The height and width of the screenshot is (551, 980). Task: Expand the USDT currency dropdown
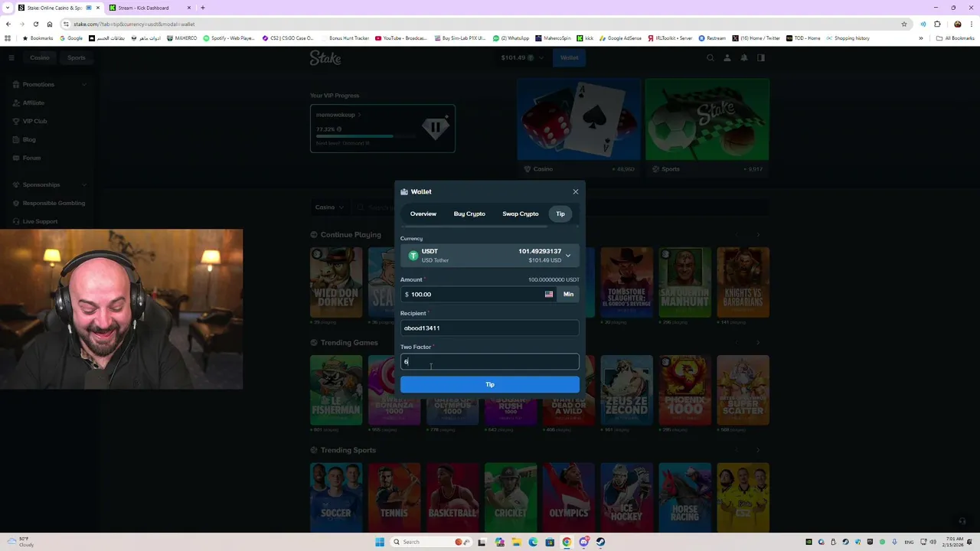click(x=490, y=256)
